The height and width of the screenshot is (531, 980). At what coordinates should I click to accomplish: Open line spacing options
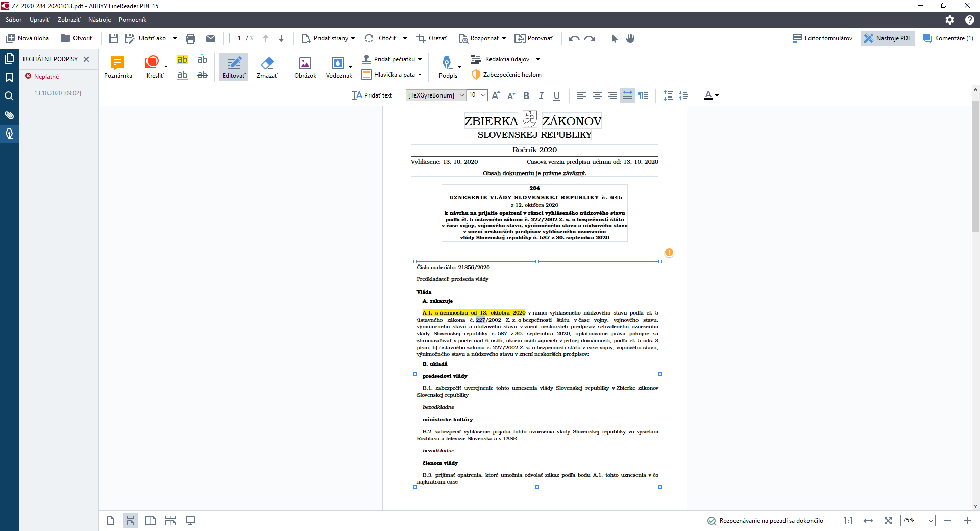(x=668, y=95)
